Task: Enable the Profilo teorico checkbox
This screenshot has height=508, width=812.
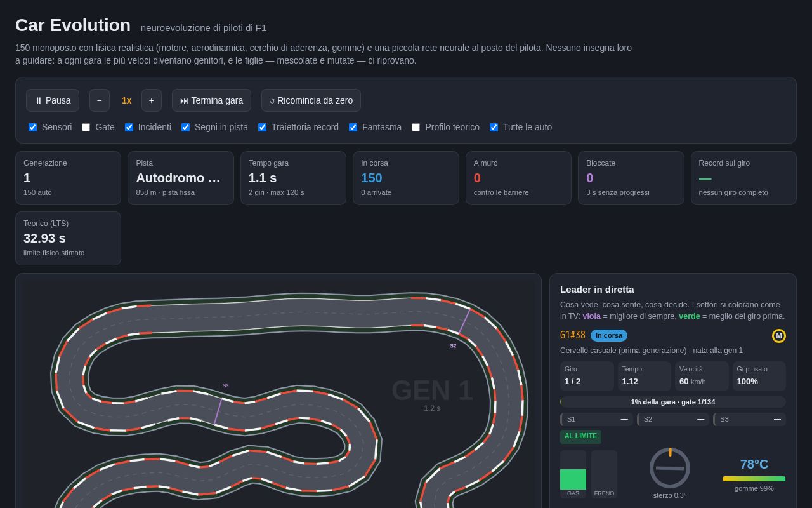Action: [416, 127]
